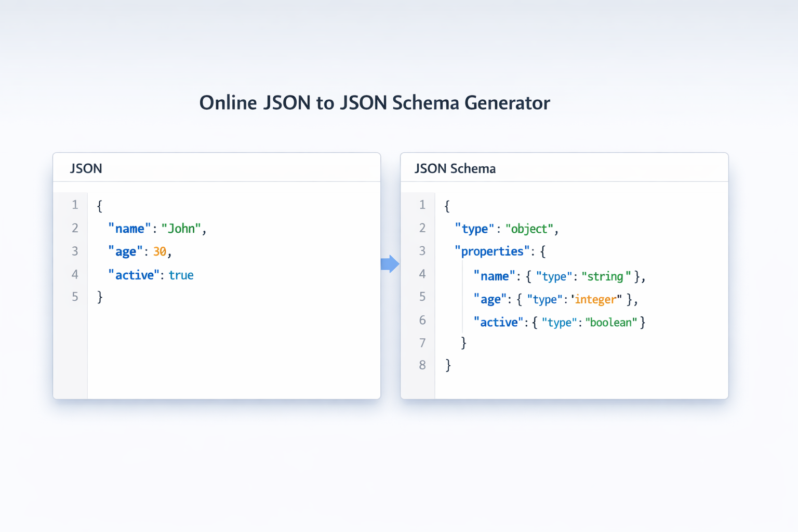This screenshot has width=798, height=532.
Task: Click the "age" key in the JSON input
Action: pyautogui.click(x=125, y=251)
